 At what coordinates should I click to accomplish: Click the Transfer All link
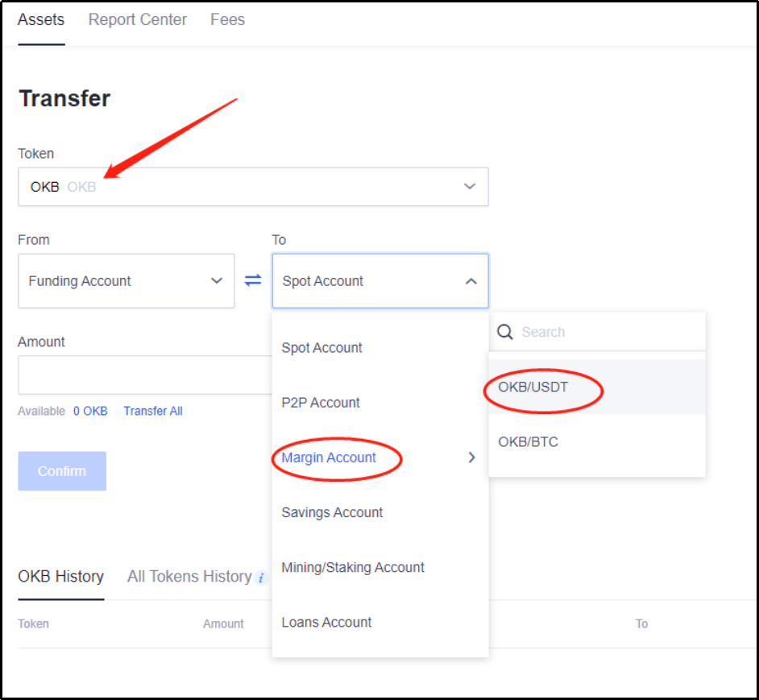click(x=153, y=411)
